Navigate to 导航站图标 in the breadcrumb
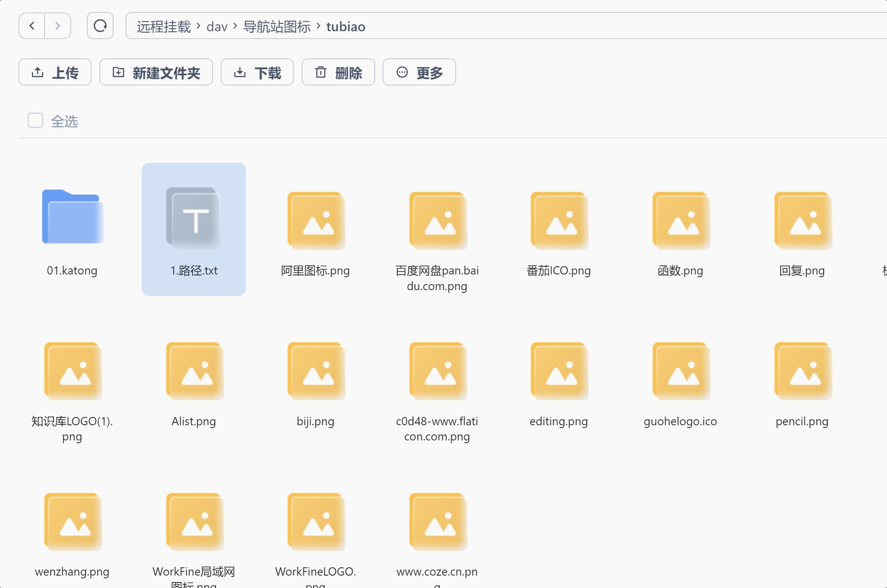The height and width of the screenshot is (588, 887). [277, 27]
